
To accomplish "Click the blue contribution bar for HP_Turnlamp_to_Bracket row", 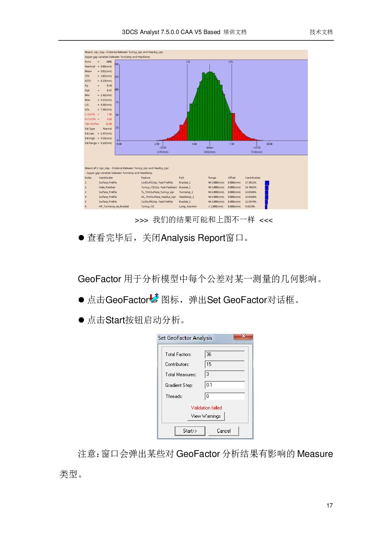I will [x=266, y=206].
